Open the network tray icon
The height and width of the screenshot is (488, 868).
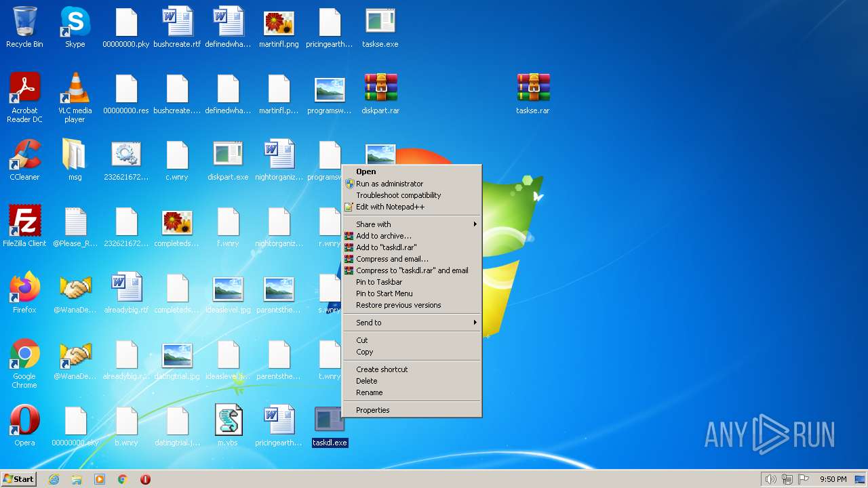click(x=787, y=479)
